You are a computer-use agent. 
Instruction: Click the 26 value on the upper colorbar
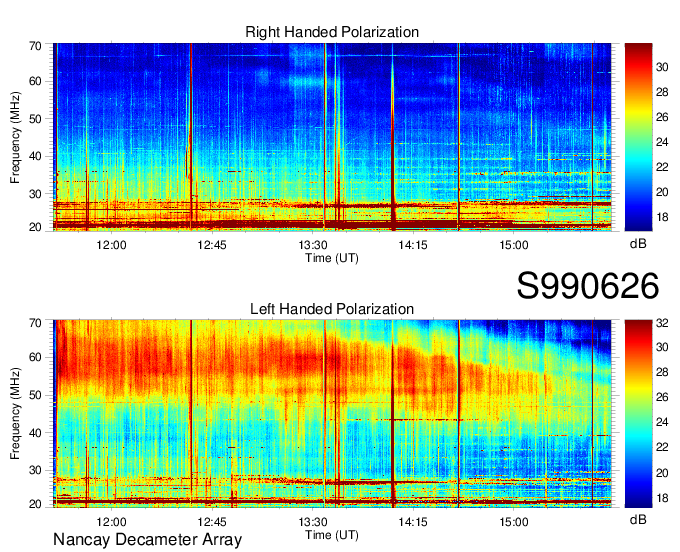coord(662,117)
